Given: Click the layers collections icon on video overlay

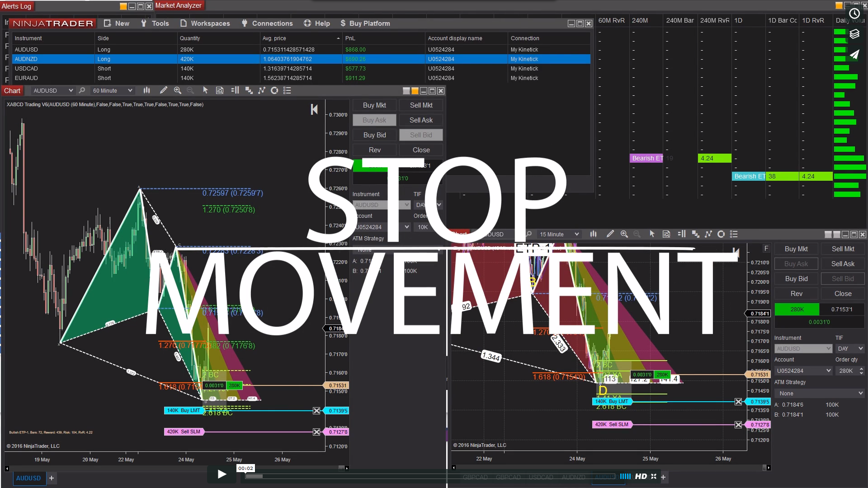Looking at the screenshot, I should 854,34.
